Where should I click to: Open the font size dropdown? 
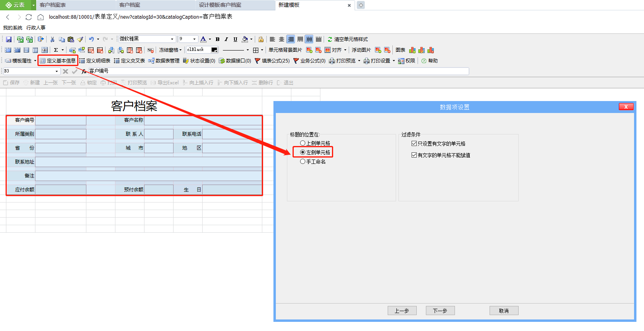[x=194, y=39]
